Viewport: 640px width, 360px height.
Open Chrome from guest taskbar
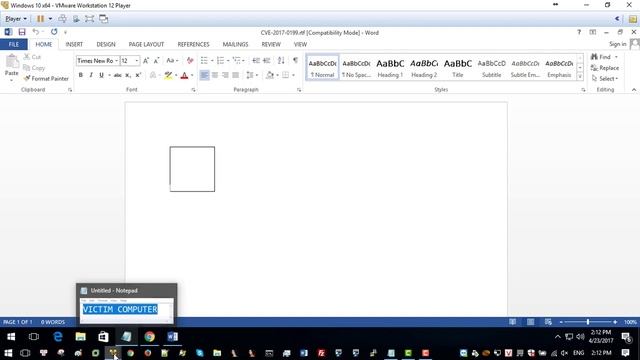[x=149, y=336]
